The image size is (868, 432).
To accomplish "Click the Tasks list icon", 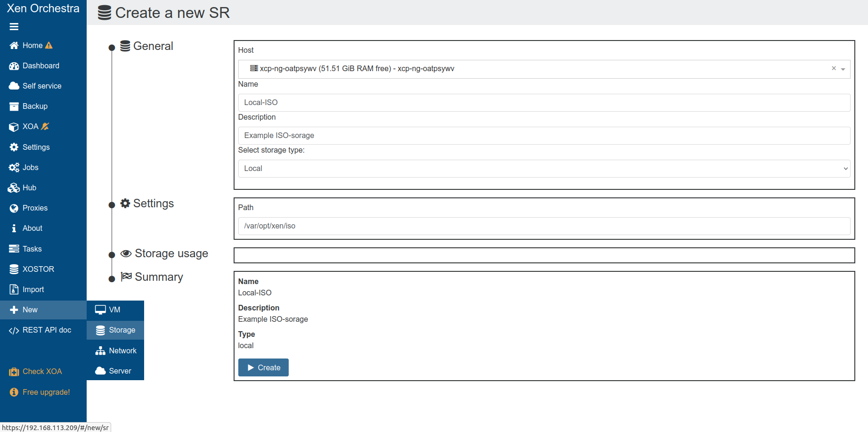I will [14, 249].
